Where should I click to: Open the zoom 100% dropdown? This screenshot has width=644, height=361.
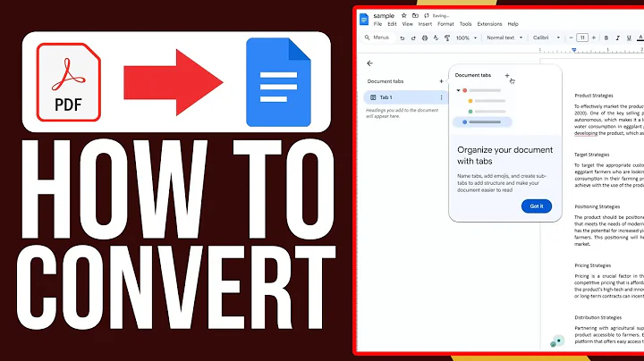pyautogui.click(x=466, y=38)
